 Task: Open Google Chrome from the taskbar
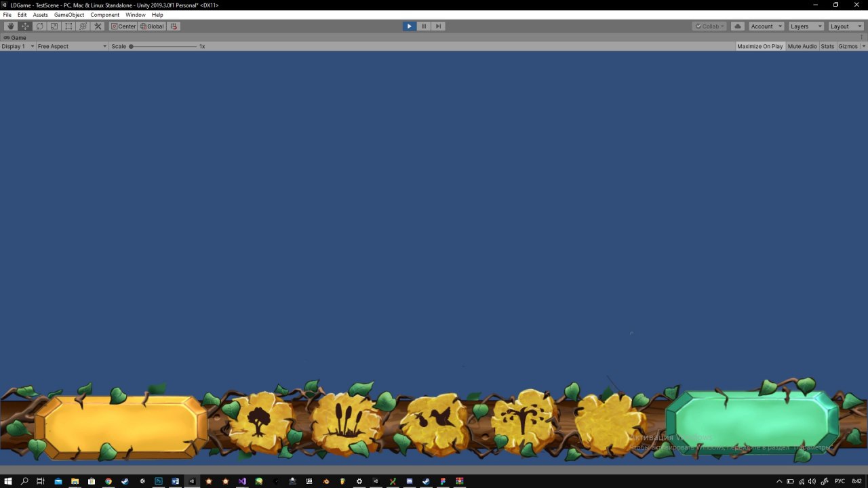108,481
